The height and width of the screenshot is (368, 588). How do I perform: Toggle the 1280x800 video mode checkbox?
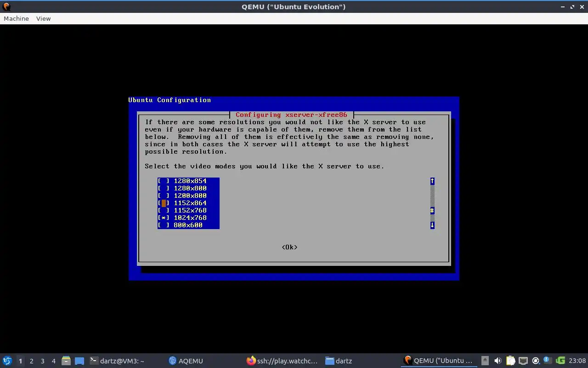(x=164, y=188)
